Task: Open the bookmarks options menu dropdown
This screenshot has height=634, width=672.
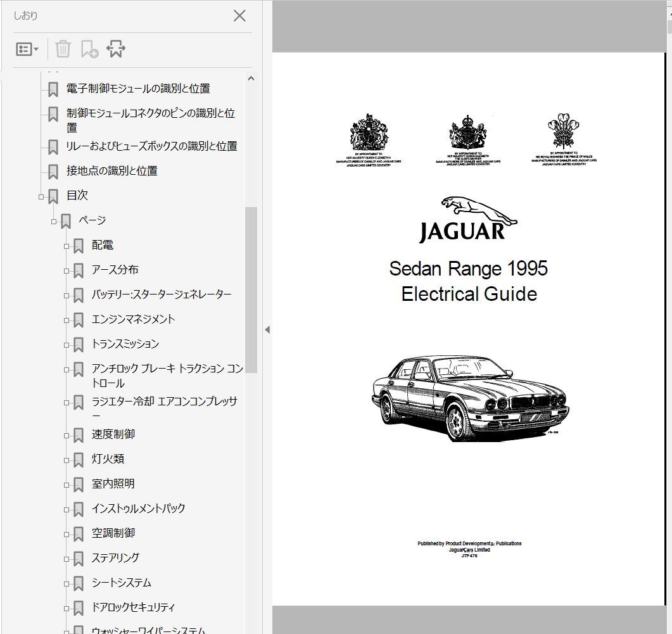Action: 27,49
